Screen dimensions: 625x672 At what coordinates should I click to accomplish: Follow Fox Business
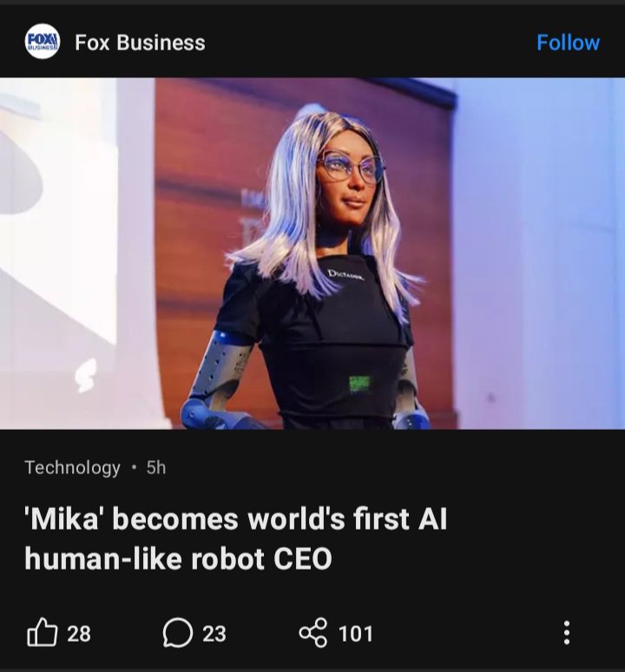(568, 42)
